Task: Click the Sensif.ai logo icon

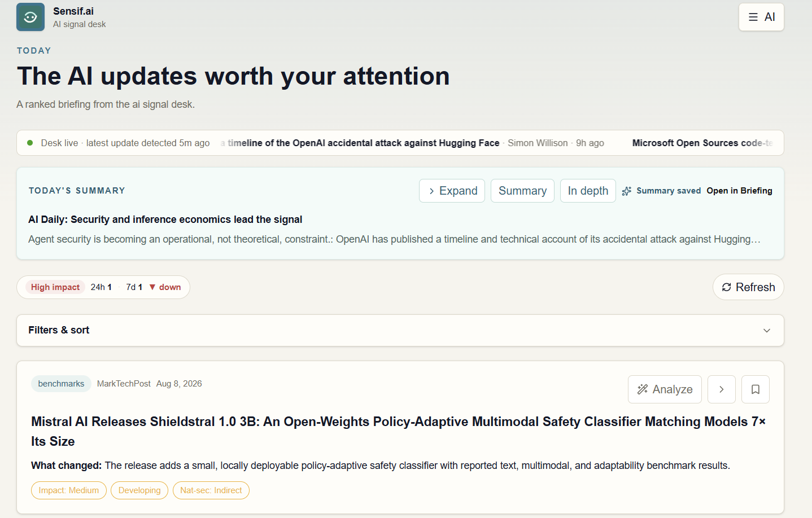Action: [x=30, y=17]
